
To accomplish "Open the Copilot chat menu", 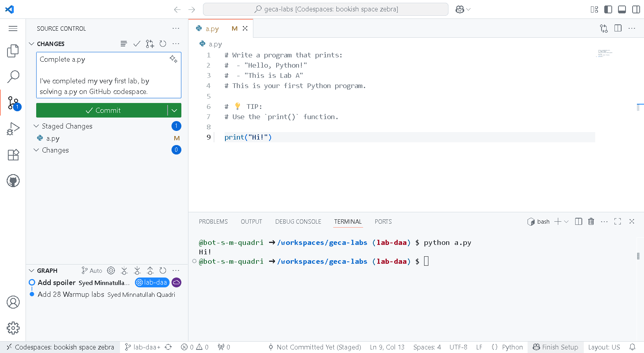I will (463, 9).
